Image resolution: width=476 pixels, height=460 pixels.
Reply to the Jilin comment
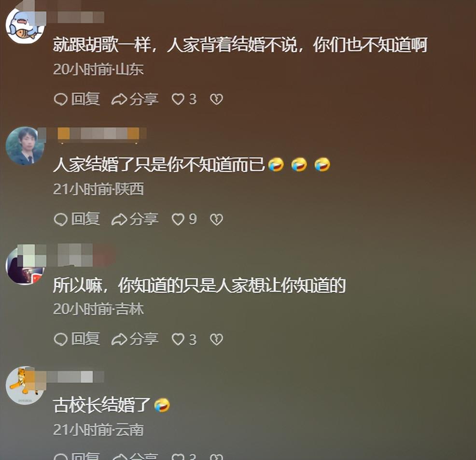(77, 339)
